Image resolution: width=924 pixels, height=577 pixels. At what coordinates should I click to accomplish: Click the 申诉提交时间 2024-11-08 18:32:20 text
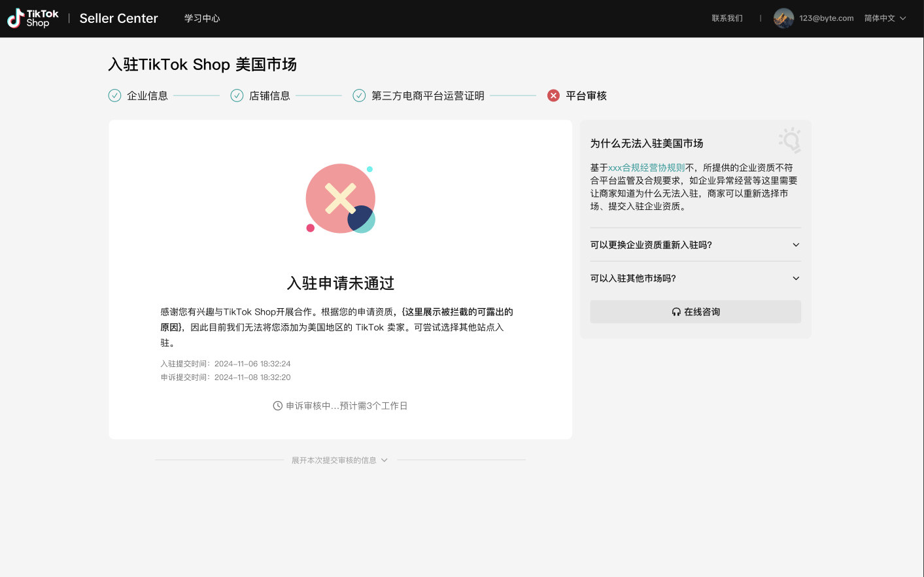point(226,377)
